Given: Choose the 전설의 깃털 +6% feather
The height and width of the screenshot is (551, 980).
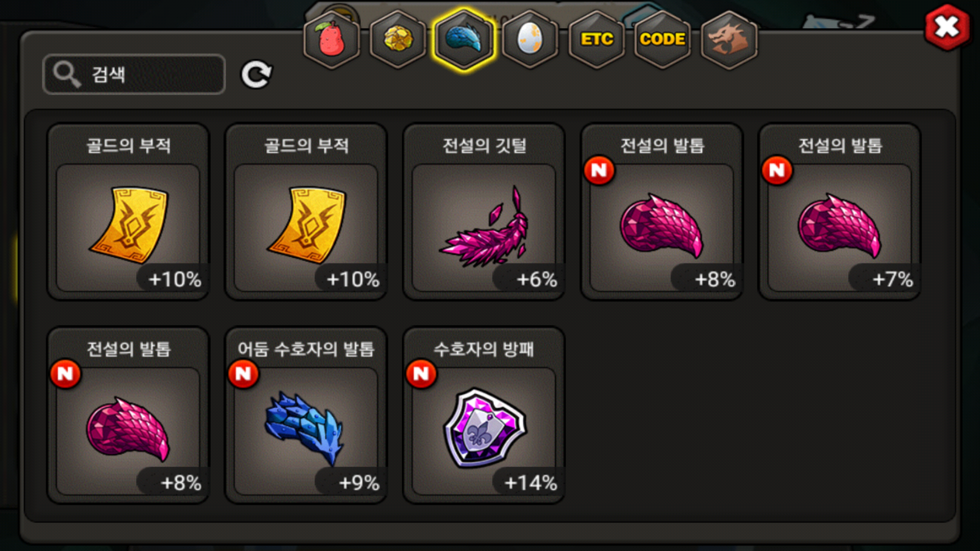Looking at the screenshot, I should 484,212.
